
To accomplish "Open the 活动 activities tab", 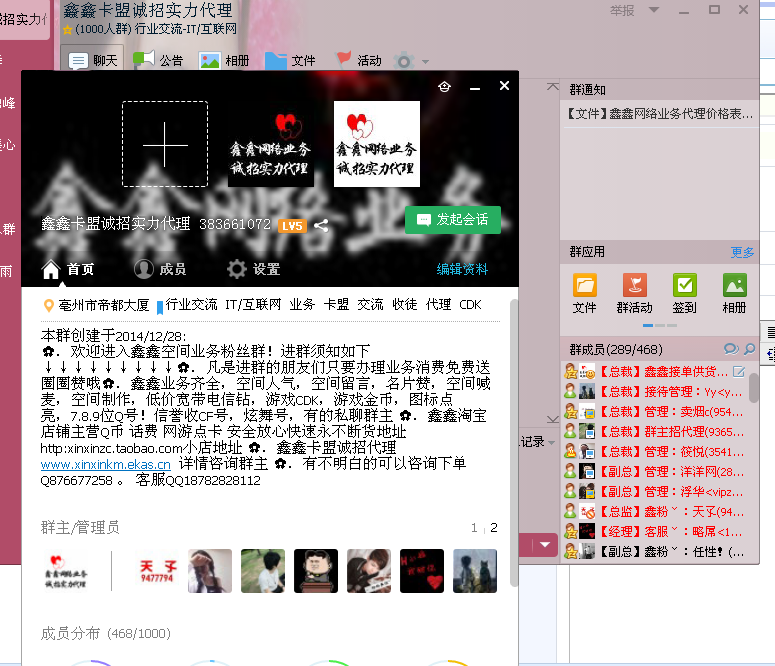I will point(358,60).
